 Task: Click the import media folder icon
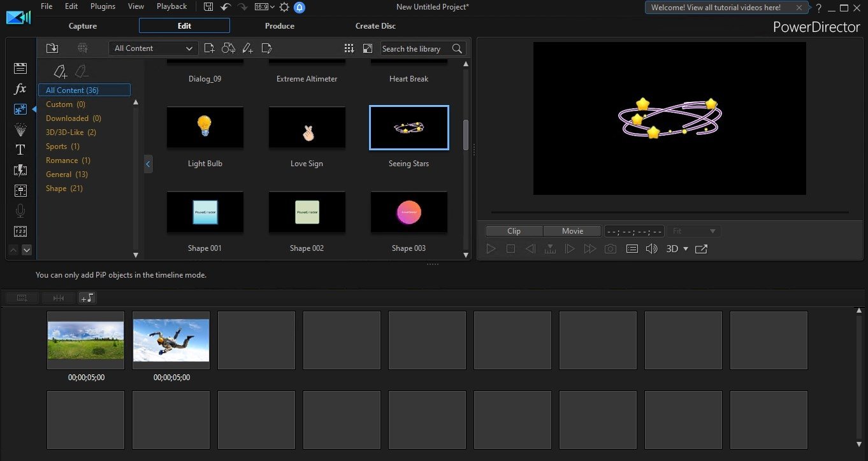click(x=52, y=48)
